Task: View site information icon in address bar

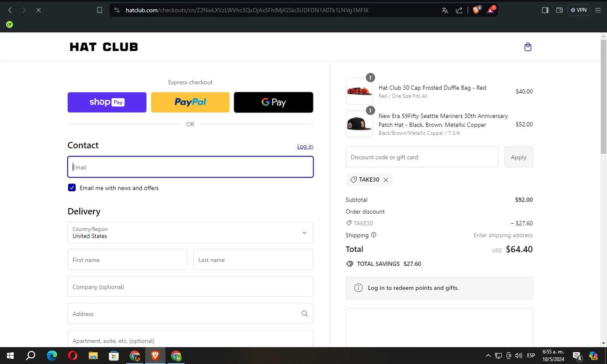Action: click(117, 10)
